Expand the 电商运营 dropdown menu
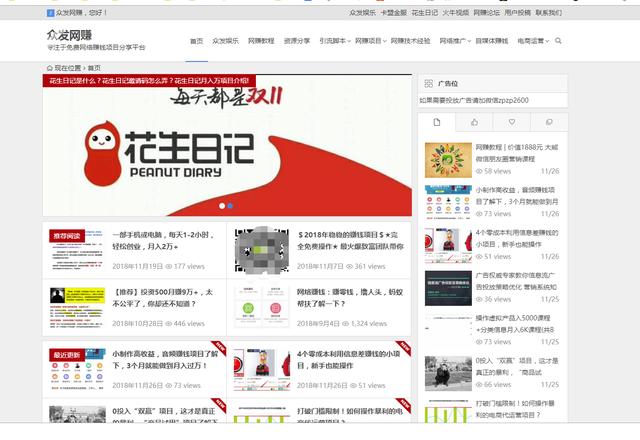640x440 pixels. point(533,41)
